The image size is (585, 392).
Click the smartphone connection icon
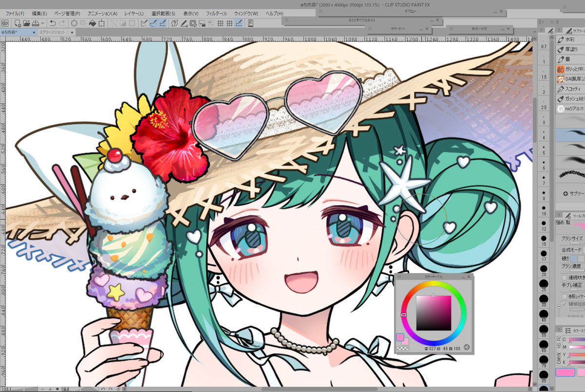251,23
